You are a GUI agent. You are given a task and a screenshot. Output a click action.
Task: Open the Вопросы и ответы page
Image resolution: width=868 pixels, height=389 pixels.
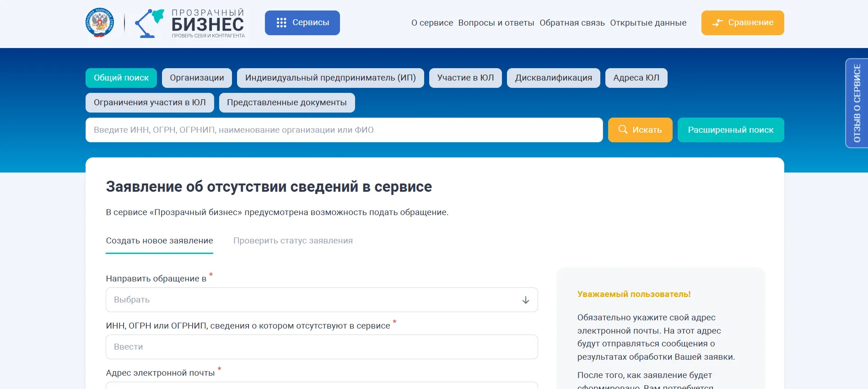click(x=496, y=23)
